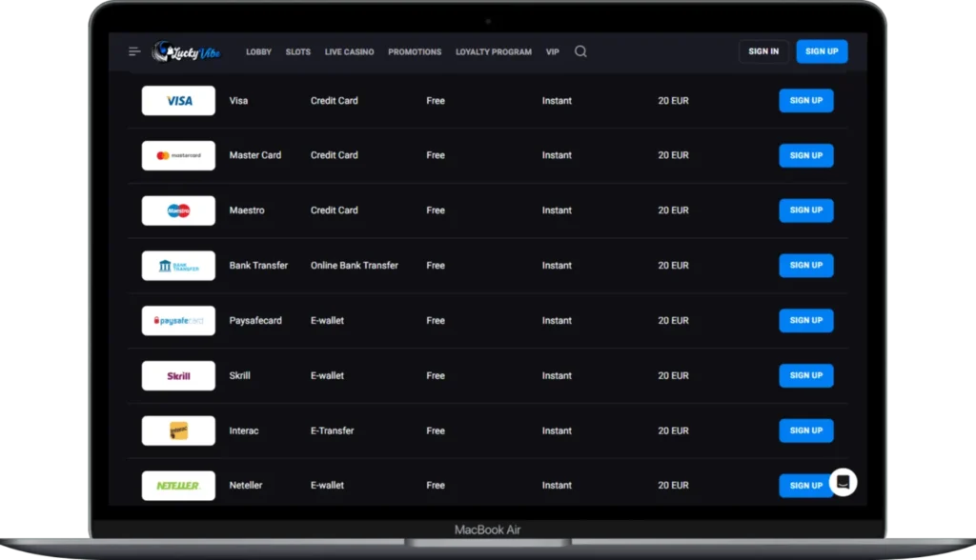The image size is (976, 560).
Task: Click '20 EUR' in the Skrill row
Action: 674,376
